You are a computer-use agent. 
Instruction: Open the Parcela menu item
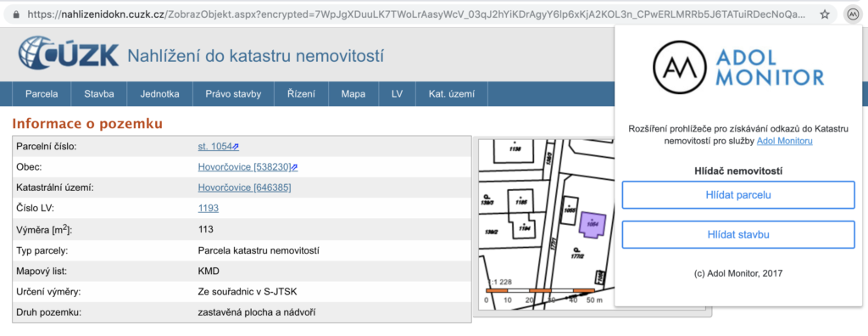[42, 93]
